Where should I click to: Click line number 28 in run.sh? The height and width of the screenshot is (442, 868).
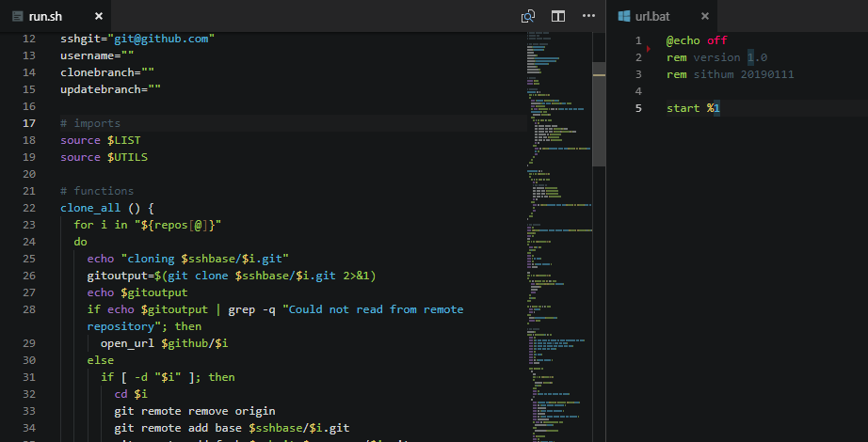[x=29, y=309]
